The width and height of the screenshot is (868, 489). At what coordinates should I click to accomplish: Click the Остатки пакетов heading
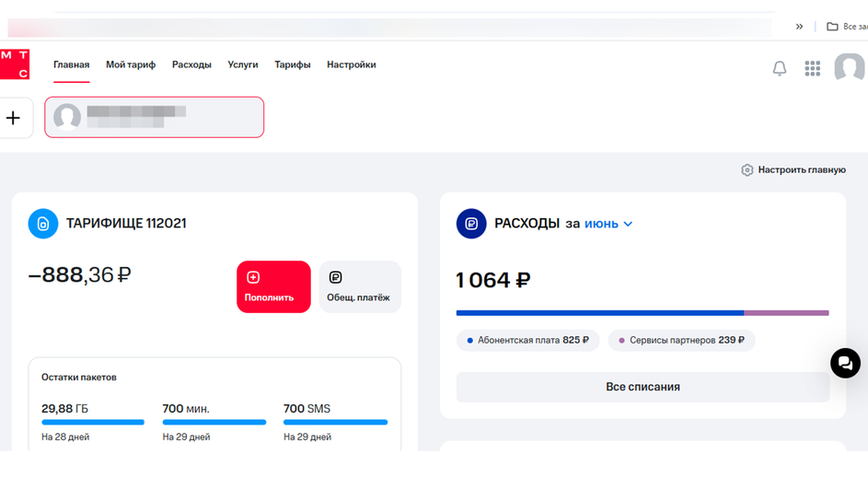pos(78,378)
